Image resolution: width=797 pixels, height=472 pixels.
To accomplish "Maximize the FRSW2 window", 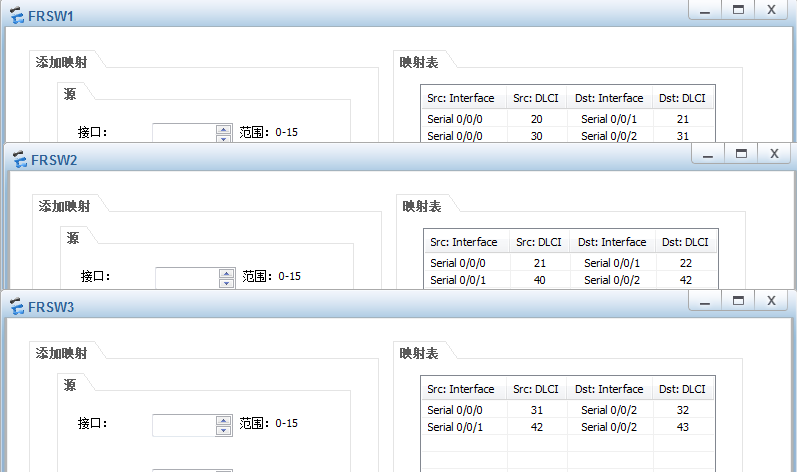I will click(741, 153).
